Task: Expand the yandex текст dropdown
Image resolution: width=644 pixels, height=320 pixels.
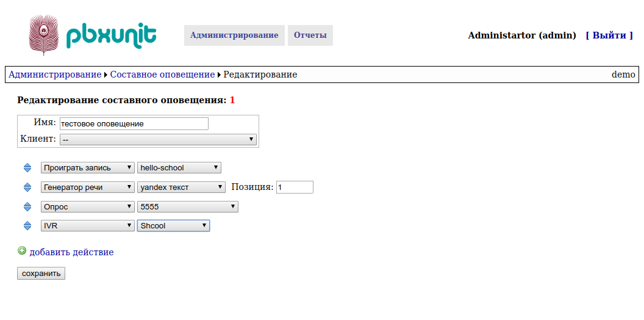Action: (x=181, y=187)
